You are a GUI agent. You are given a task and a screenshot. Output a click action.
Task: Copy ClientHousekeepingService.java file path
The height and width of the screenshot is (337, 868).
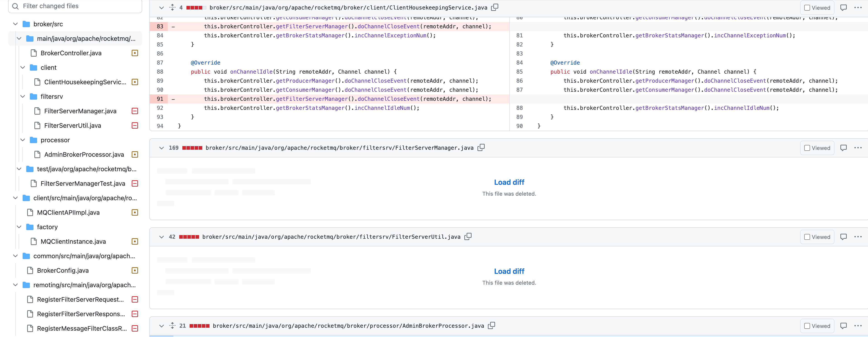click(x=495, y=7)
